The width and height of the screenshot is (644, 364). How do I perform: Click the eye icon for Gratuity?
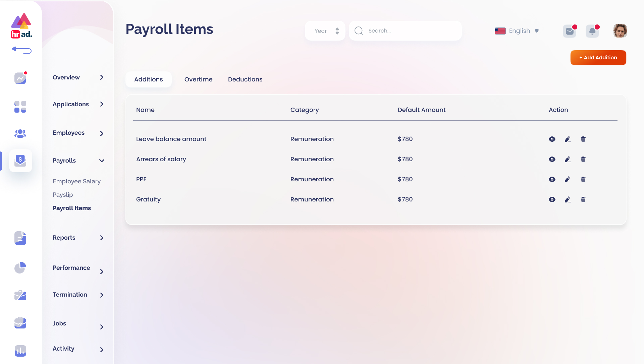click(x=552, y=199)
